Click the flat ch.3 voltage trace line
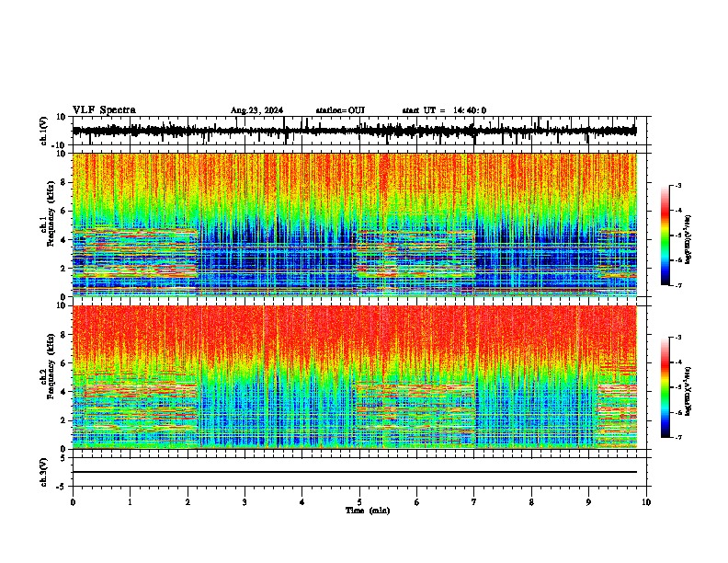This screenshot has height=563, width=728. click(x=355, y=472)
